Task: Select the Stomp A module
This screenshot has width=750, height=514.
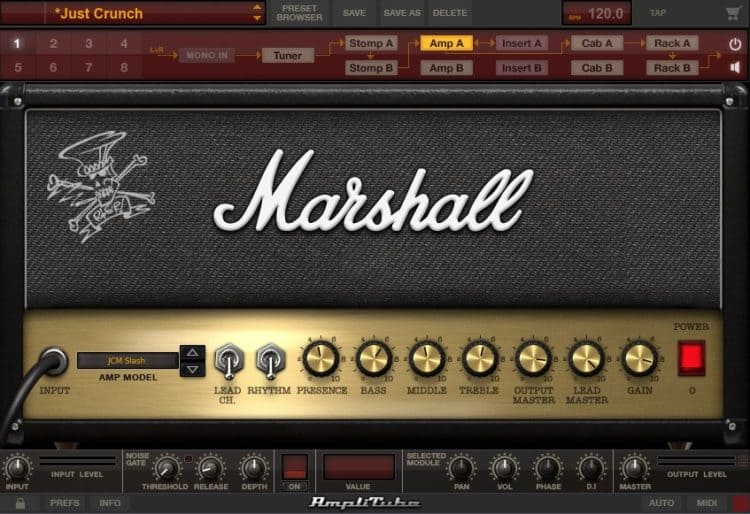Action: [371, 44]
